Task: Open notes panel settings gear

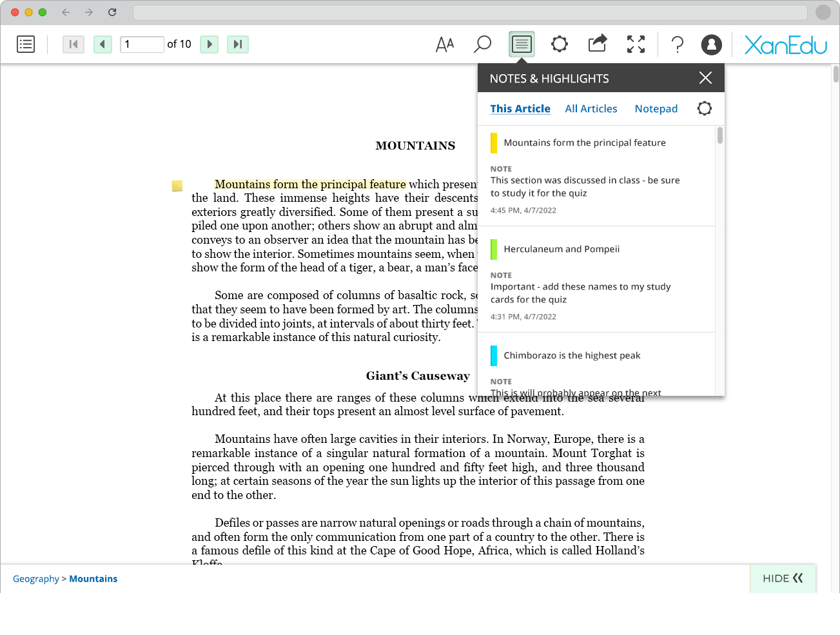Action: [x=704, y=108]
